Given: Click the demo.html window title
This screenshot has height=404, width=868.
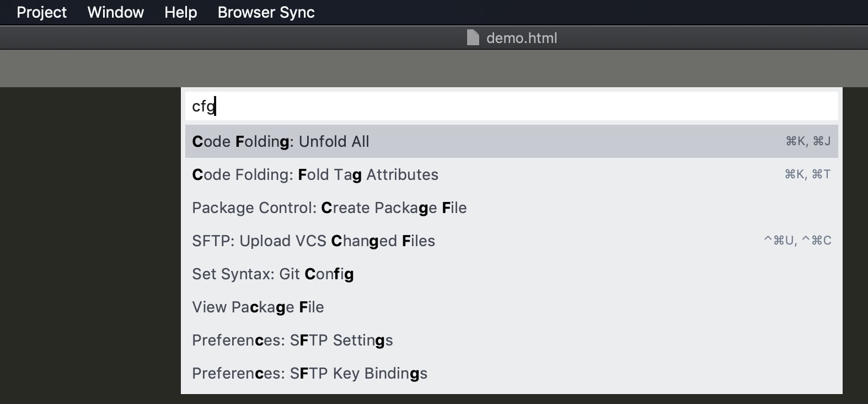Looking at the screenshot, I should click(x=522, y=38).
